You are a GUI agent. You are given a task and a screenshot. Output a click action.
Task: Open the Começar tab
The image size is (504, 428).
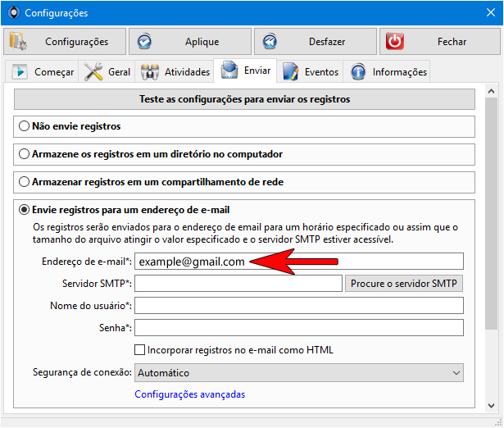[42, 71]
